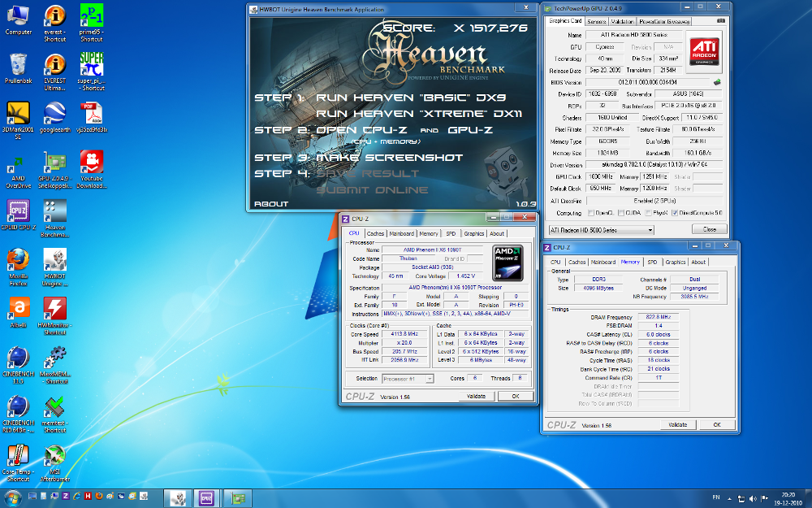Viewport: 812px width, 508px height.
Task: Click OK in CPU-Z Memory window
Action: point(717,425)
